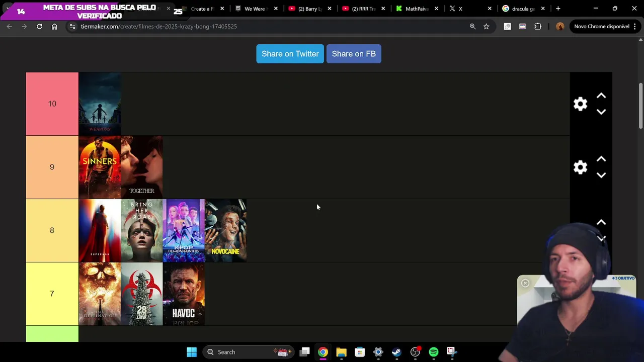Switch to the Create a Fi browser tab
The height and width of the screenshot is (362, 644).
pyautogui.click(x=201, y=9)
